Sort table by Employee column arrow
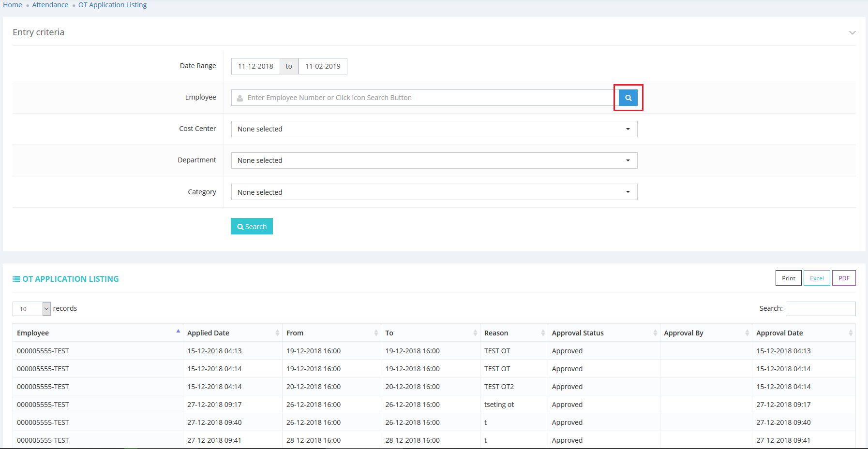 [x=178, y=332]
